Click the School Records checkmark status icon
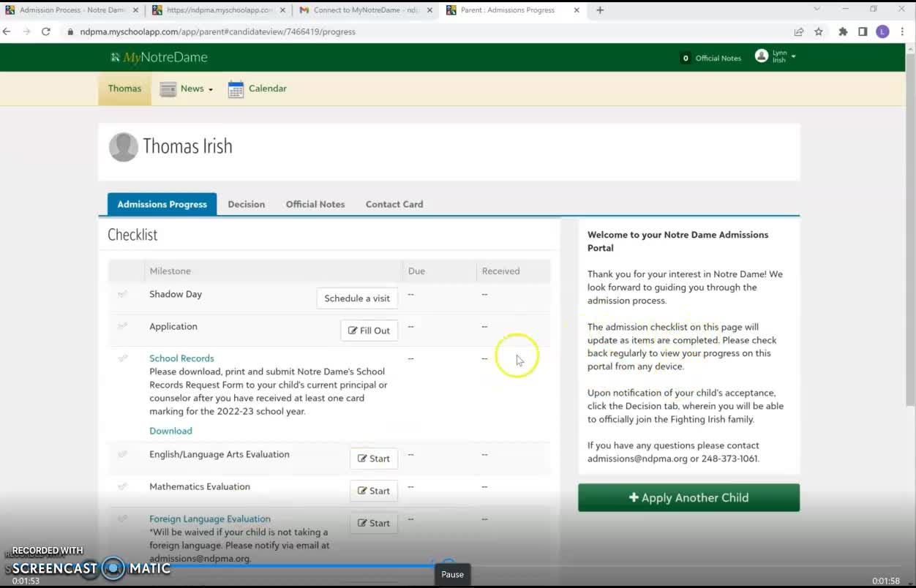916x588 pixels. pos(122,358)
